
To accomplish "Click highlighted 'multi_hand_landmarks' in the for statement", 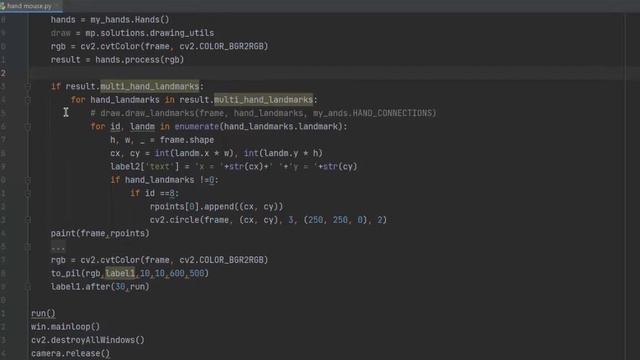I will pyautogui.click(x=263, y=100).
